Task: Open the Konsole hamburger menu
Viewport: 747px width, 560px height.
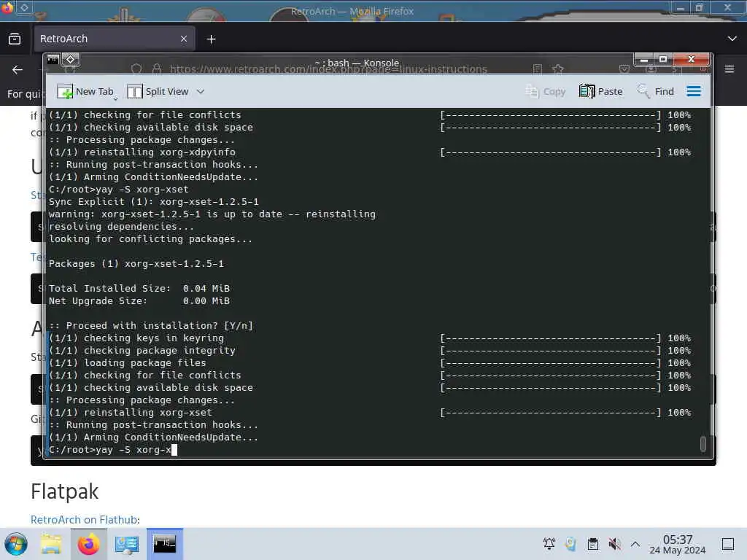Action: pos(694,91)
